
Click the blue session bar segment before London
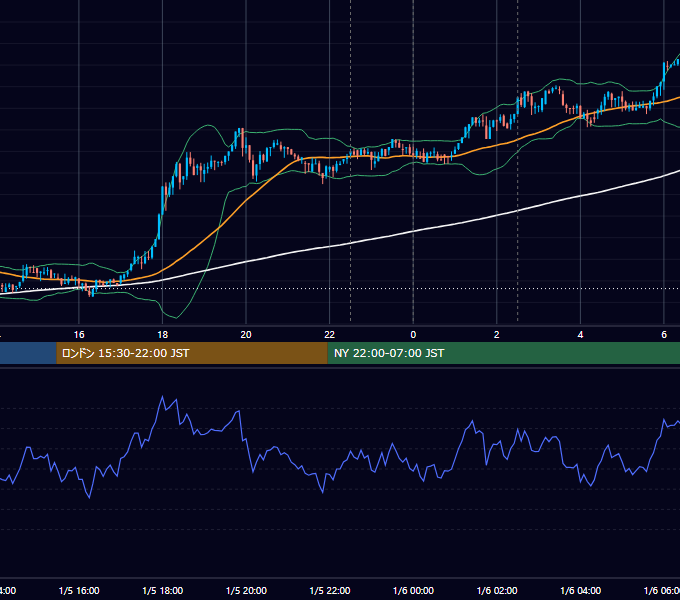(x=28, y=353)
